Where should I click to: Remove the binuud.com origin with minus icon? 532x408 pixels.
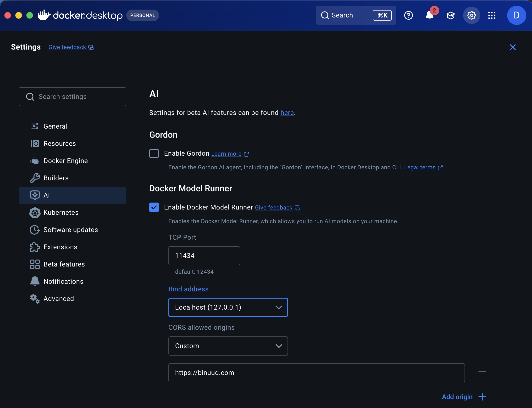coord(482,372)
